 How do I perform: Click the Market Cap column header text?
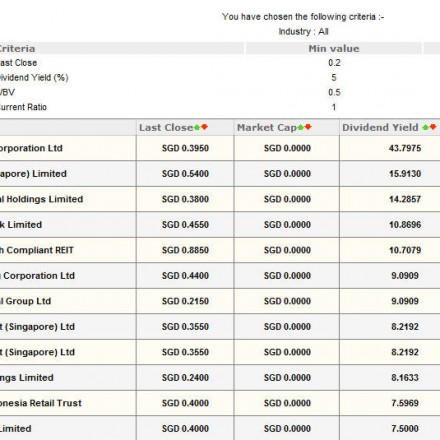pos(267,127)
